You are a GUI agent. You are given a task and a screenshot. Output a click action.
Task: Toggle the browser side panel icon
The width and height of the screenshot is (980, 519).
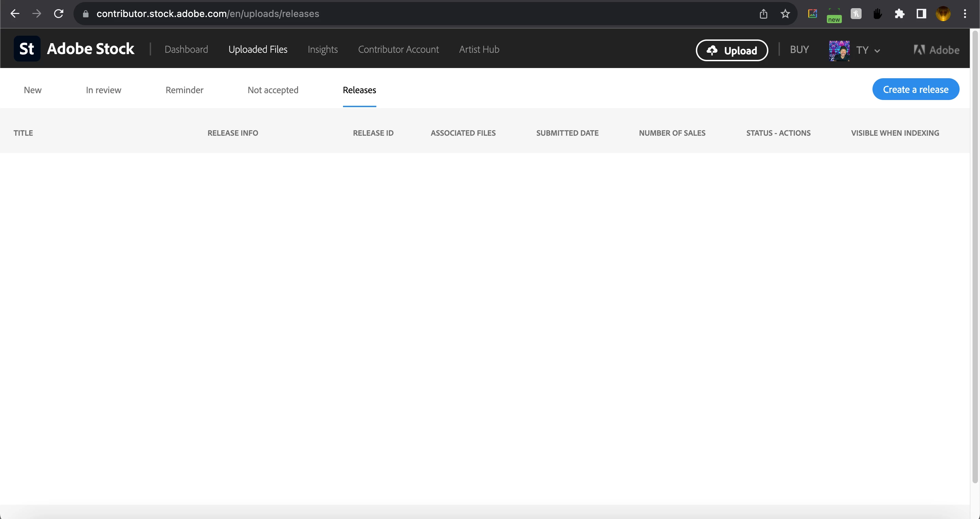921,14
